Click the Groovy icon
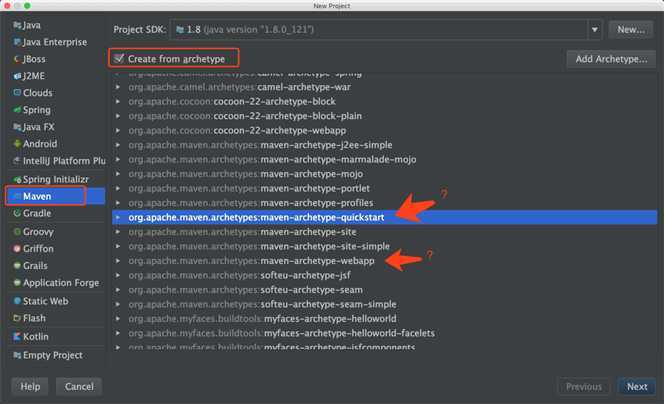 coord(17,232)
